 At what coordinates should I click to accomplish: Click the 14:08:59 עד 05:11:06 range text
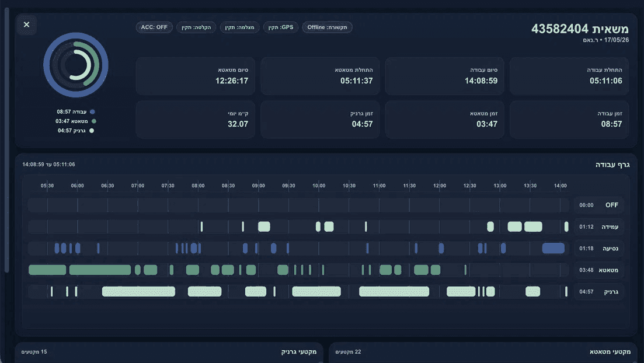click(x=48, y=165)
